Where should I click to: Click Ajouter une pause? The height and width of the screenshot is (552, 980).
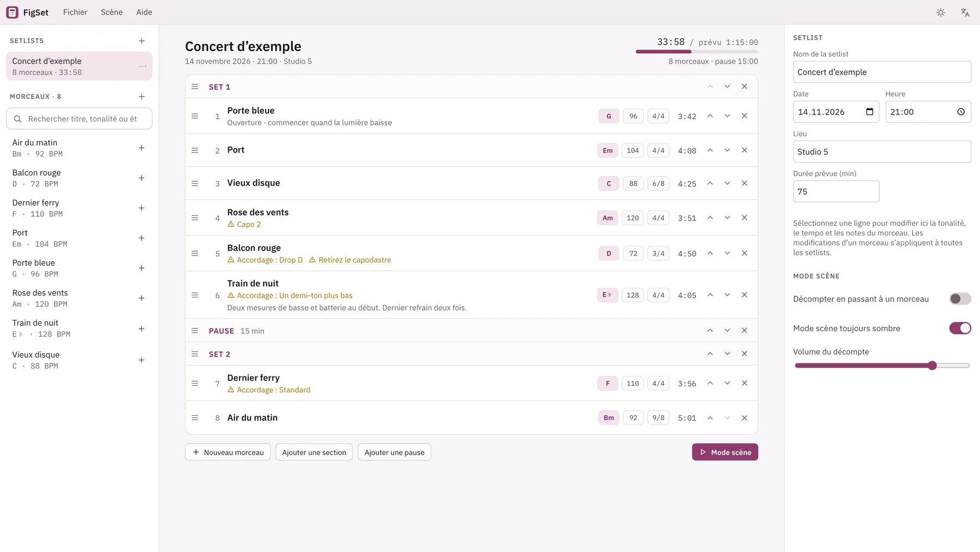tap(394, 452)
